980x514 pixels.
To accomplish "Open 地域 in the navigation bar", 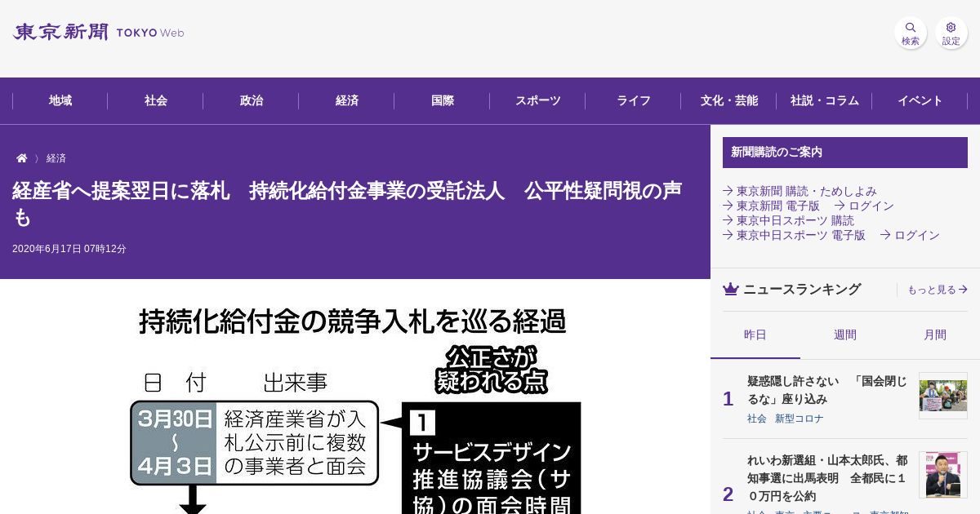I will (60, 101).
